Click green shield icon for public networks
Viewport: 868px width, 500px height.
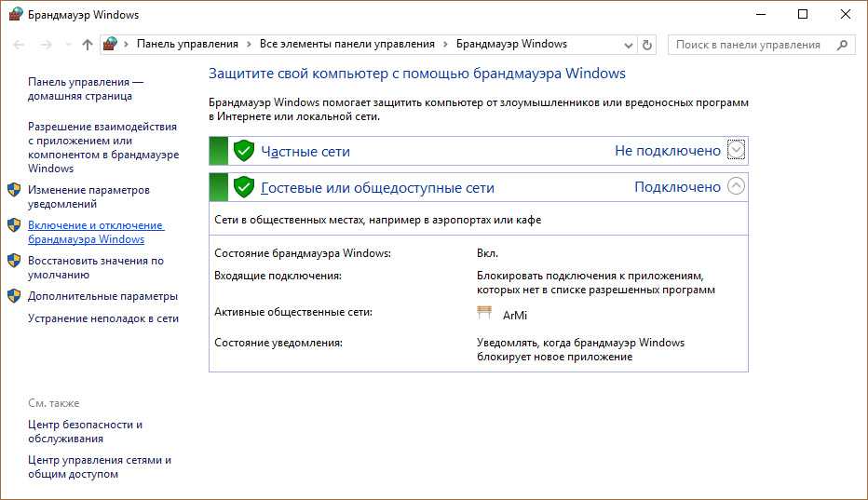[244, 187]
